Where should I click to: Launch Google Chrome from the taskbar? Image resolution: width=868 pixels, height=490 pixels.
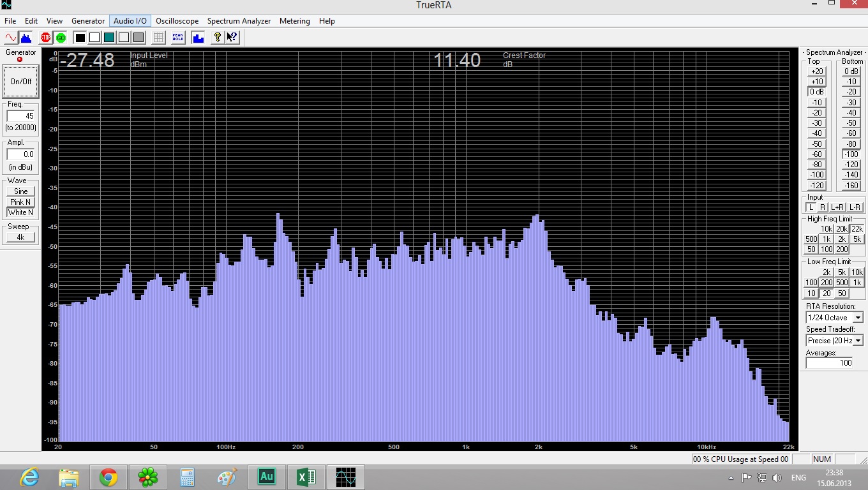pos(108,477)
